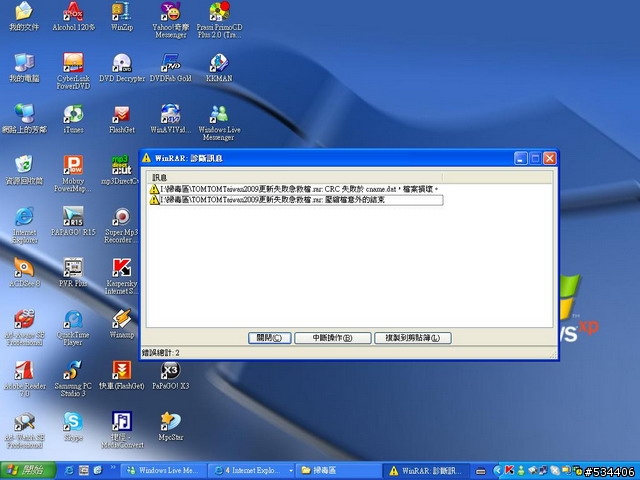Select the CyberLink PowerDVD desktop icon
This screenshot has height=480, width=640.
pyautogui.click(x=73, y=71)
